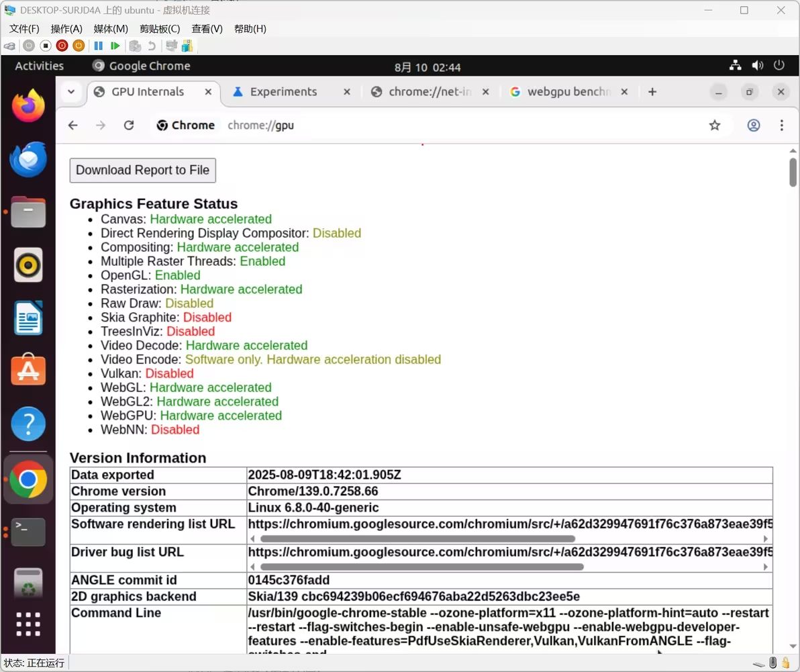Click right arrow of Software rendering URL scrollbar
800x672 pixels.
coord(765,539)
